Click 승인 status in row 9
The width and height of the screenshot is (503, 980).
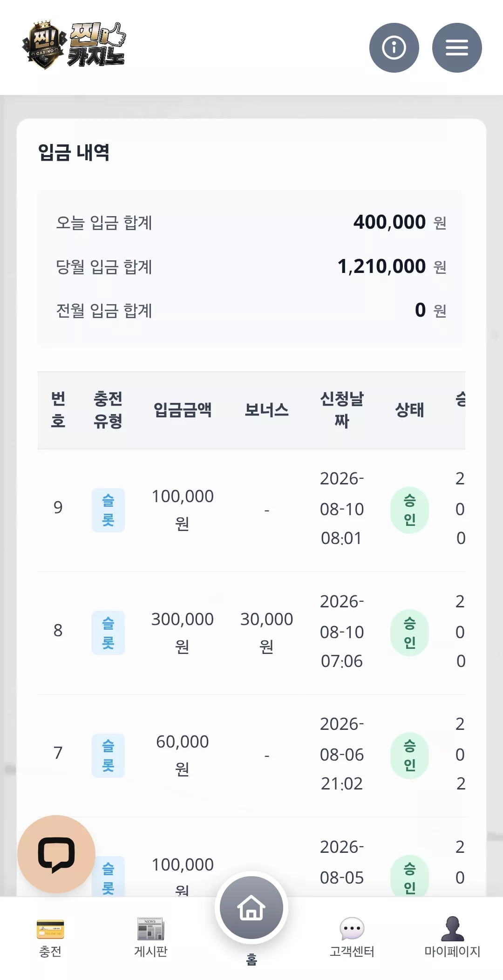[x=409, y=510]
